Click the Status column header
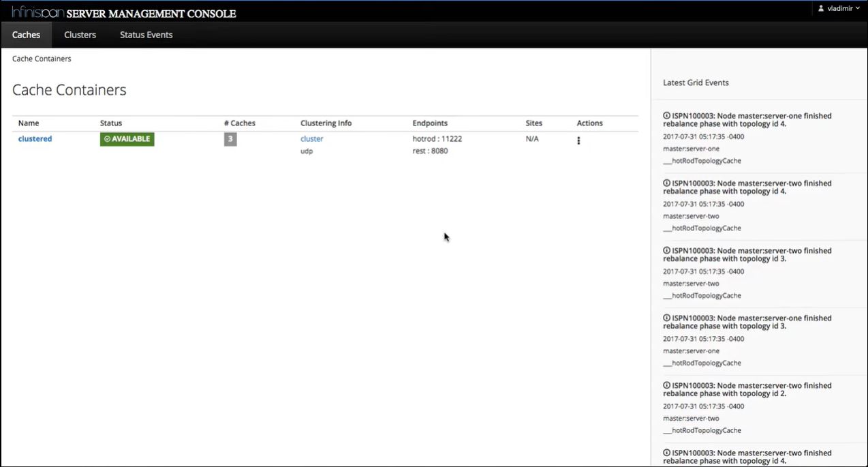This screenshot has height=467, width=868. 111,123
